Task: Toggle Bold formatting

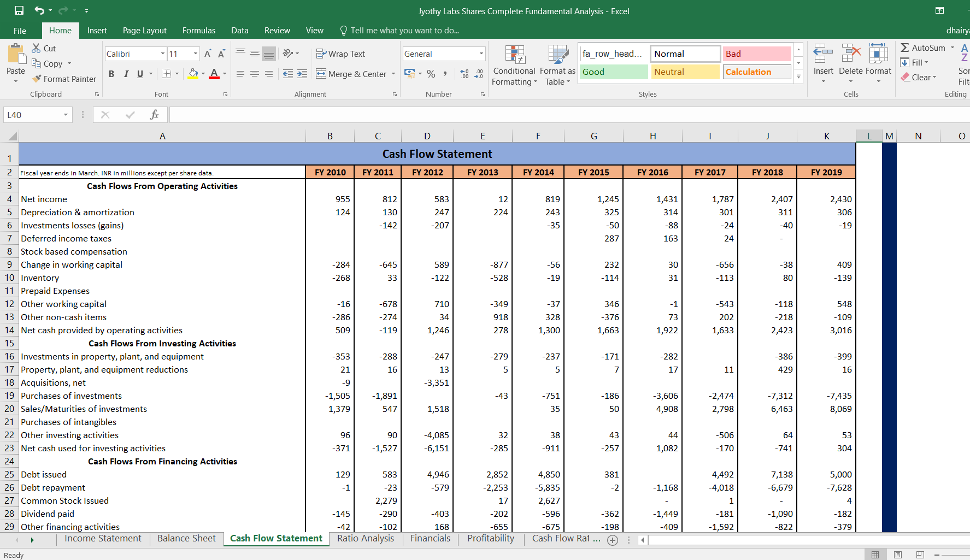Action: 111,74
